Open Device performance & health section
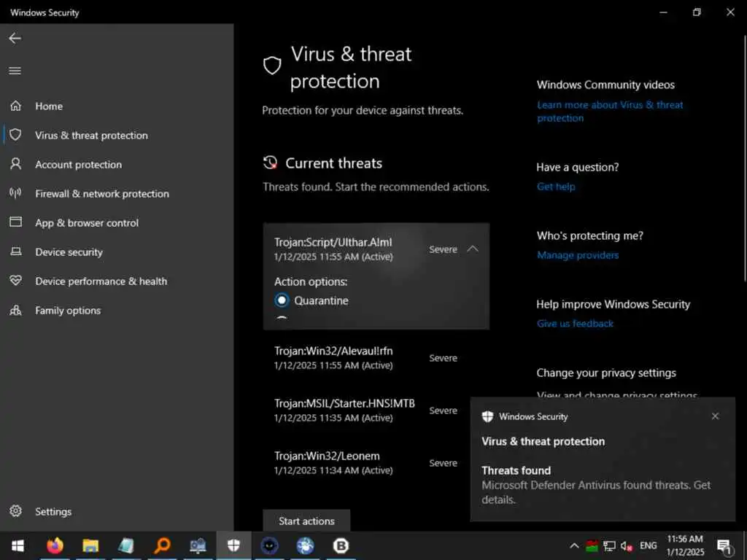The image size is (747, 560). 101,281
